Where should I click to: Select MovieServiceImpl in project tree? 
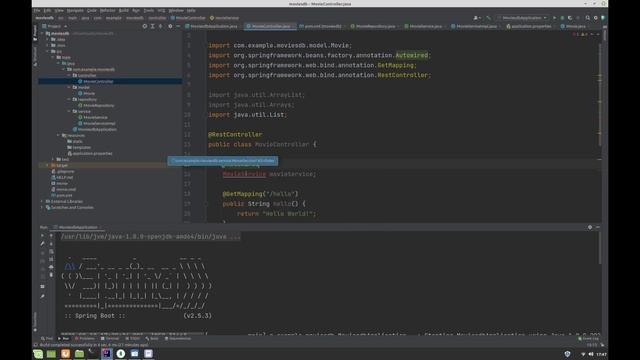click(x=97, y=123)
